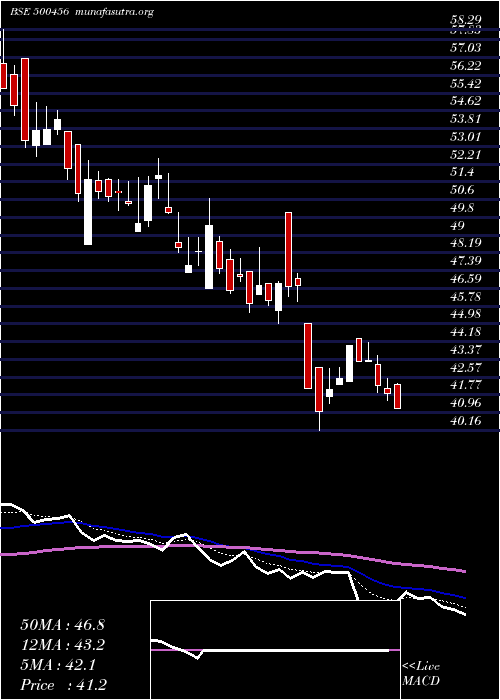Click the 50.6 price axis label

click(x=462, y=190)
